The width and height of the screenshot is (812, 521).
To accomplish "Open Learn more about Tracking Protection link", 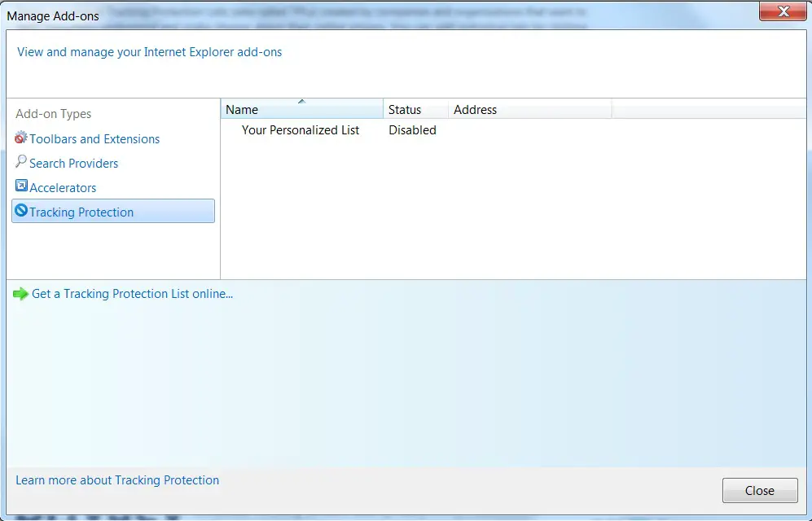I will [x=117, y=480].
